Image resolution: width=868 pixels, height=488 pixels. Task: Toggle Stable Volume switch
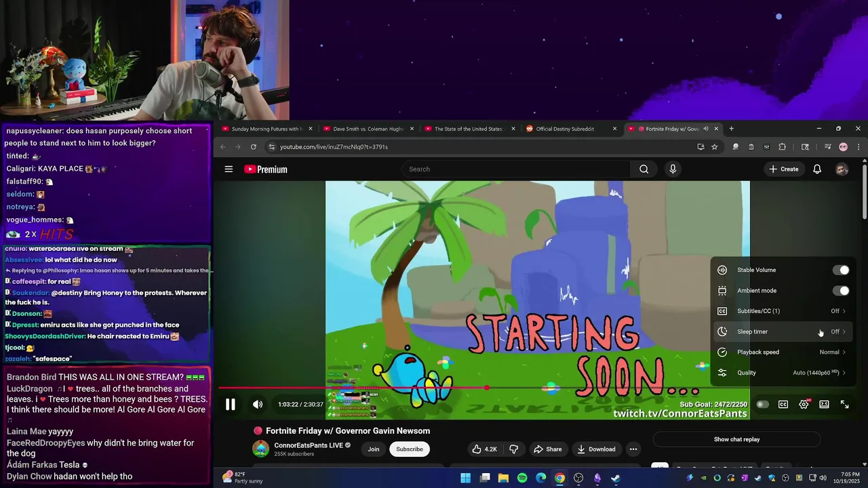(841, 270)
